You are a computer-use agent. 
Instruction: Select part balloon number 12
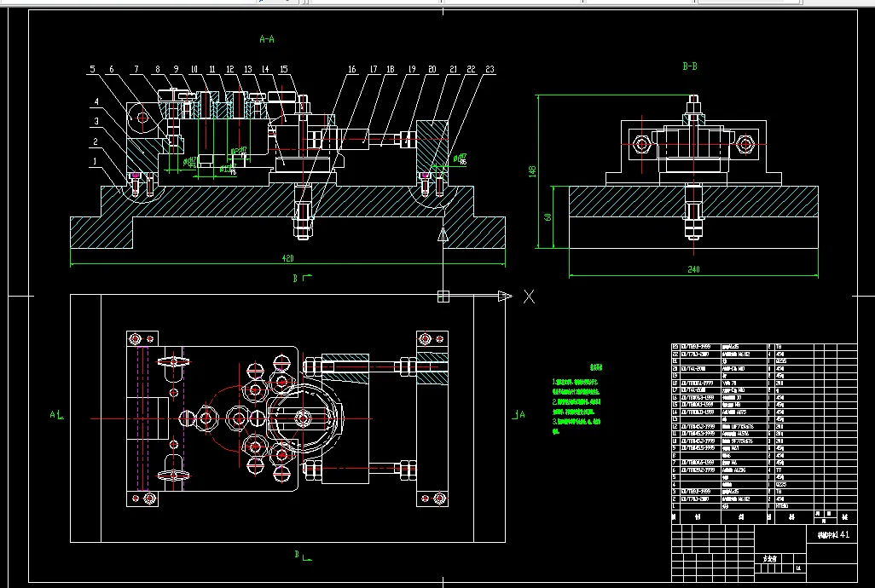tap(230, 69)
